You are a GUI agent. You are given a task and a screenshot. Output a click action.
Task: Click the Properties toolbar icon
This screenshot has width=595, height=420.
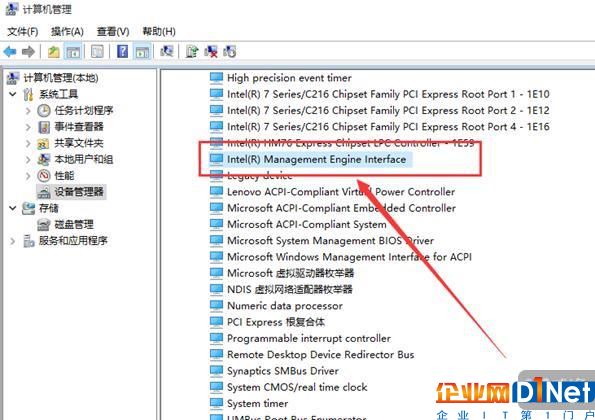[x=97, y=51]
